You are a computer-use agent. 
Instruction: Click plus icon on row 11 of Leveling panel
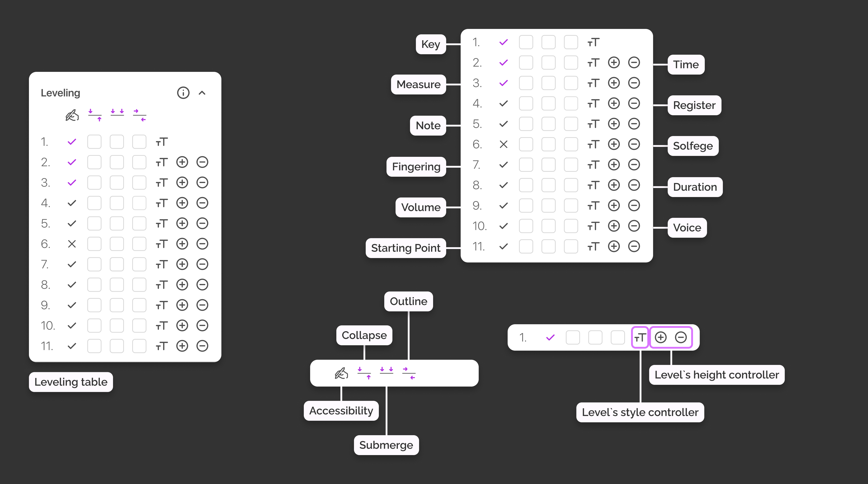click(x=182, y=346)
